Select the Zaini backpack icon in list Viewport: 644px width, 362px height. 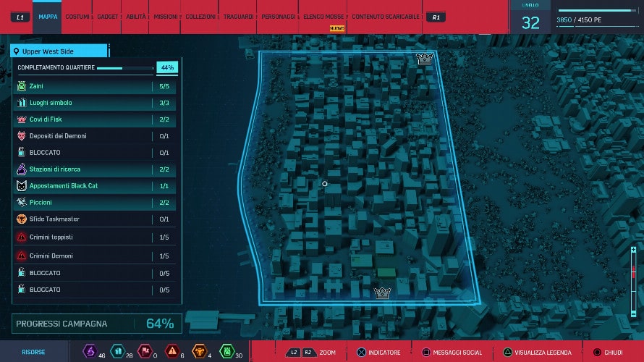(21, 86)
